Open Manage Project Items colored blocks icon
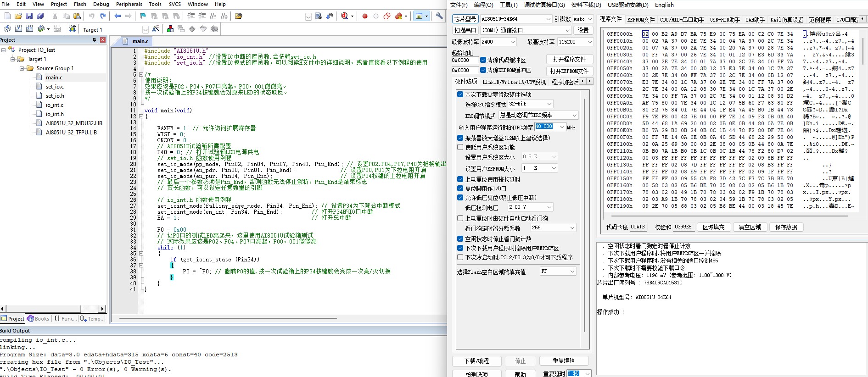Image resolution: width=868 pixels, height=377 pixels. click(x=170, y=29)
